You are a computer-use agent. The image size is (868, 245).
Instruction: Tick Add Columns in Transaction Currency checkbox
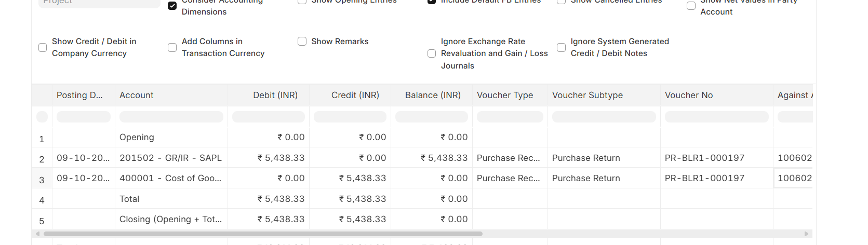[172, 48]
